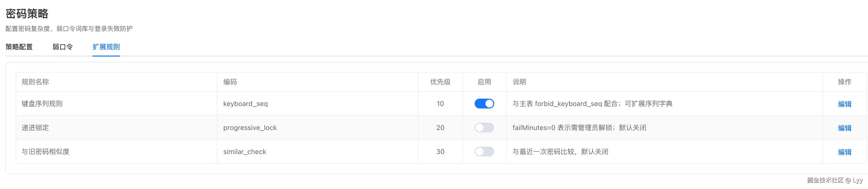Click 编辑 for 与旧密码相似度 row

pyautogui.click(x=845, y=152)
